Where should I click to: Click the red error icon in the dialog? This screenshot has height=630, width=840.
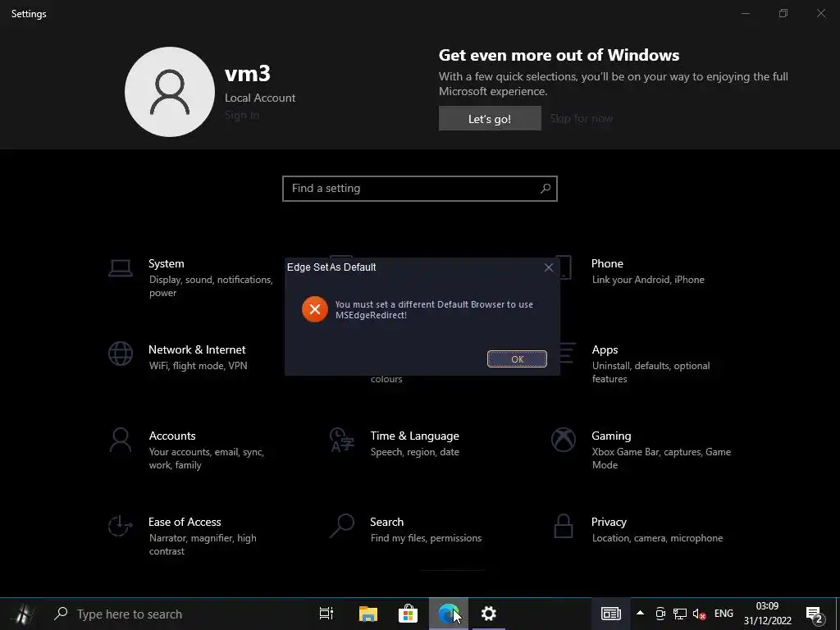315,309
